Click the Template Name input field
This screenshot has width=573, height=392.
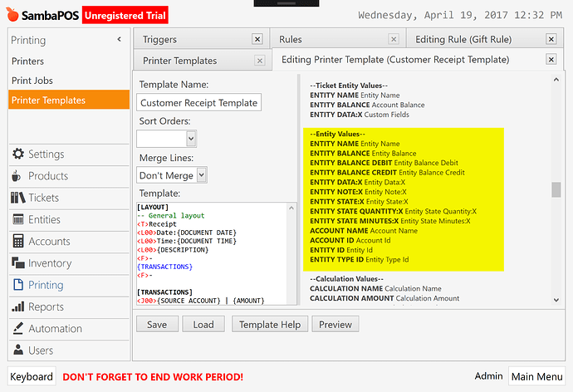(198, 103)
